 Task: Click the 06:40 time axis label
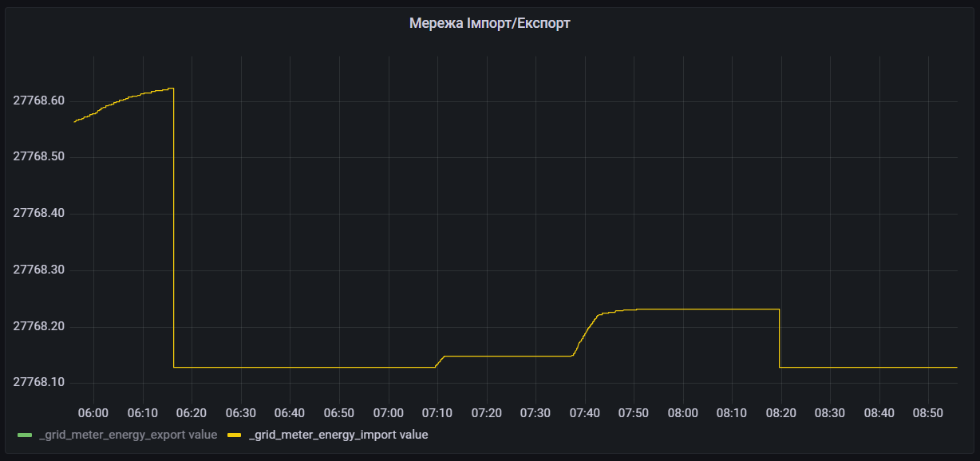(290, 412)
